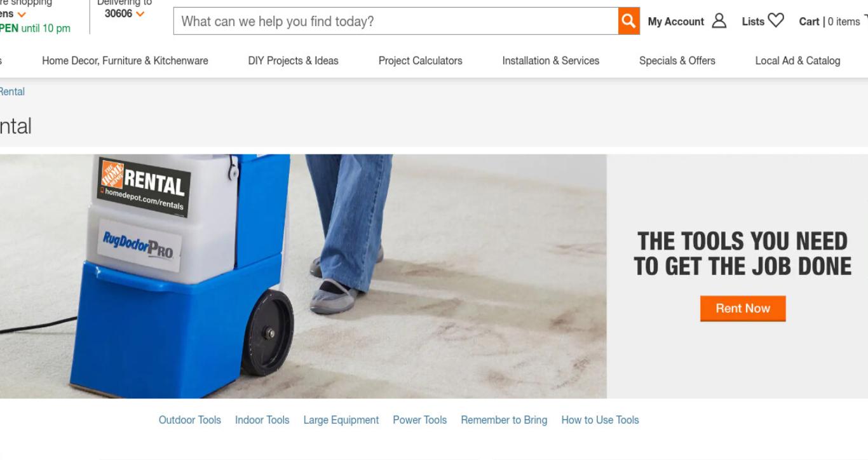The height and width of the screenshot is (460, 868).
Task: Click the orange search magnifier icon
Action: click(628, 21)
